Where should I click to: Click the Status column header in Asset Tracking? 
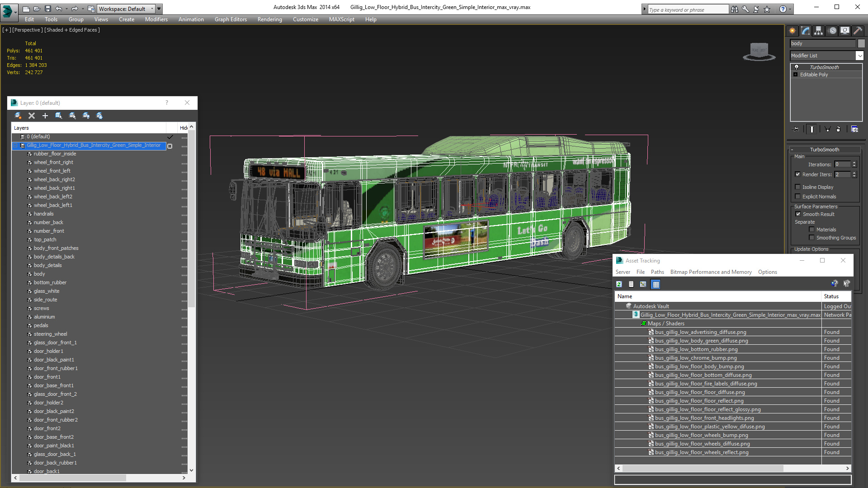tap(836, 296)
